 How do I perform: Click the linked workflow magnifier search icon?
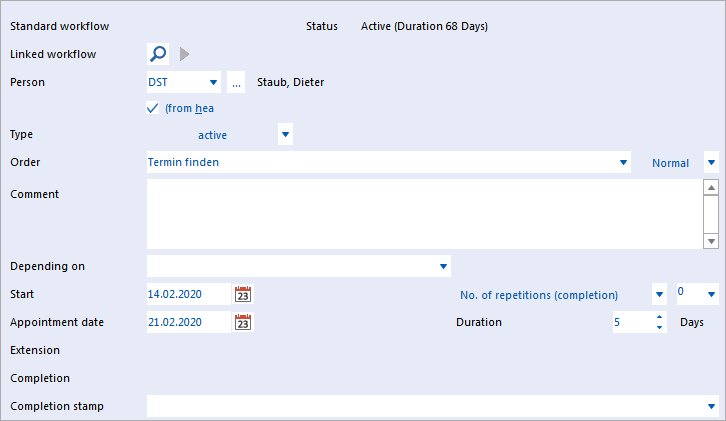[x=158, y=54]
